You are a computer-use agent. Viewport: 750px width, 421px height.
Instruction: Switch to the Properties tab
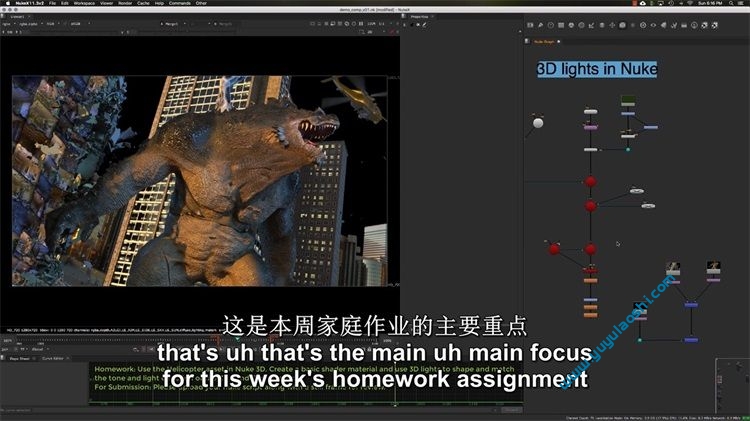pyautogui.click(x=419, y=17)
